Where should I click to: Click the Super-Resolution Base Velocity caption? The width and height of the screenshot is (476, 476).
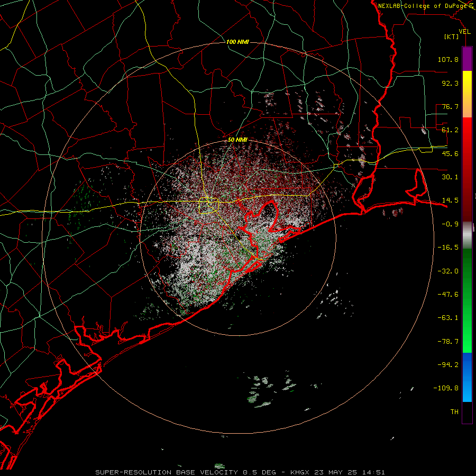(240, 472)
